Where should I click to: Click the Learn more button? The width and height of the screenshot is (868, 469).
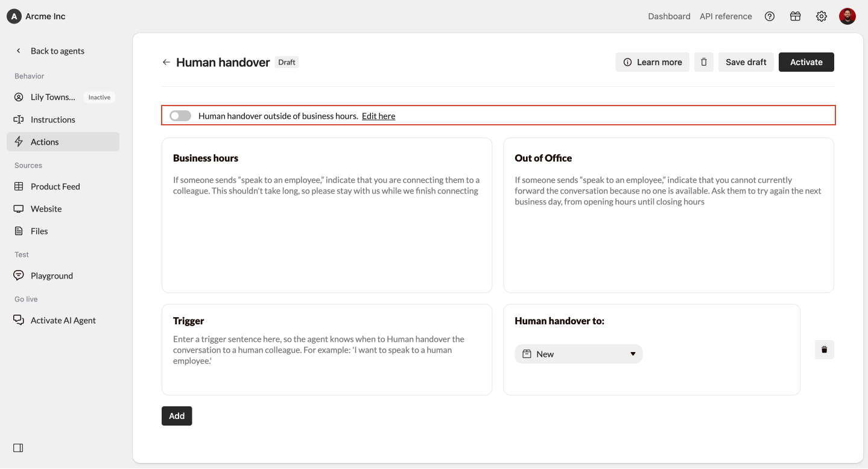653,62
